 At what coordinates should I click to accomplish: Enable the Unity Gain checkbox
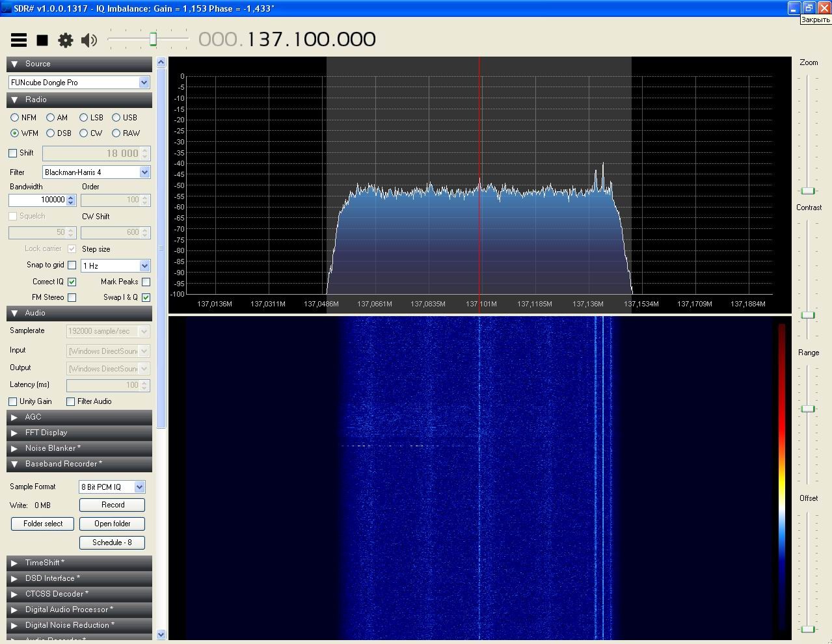pos(12,401)
